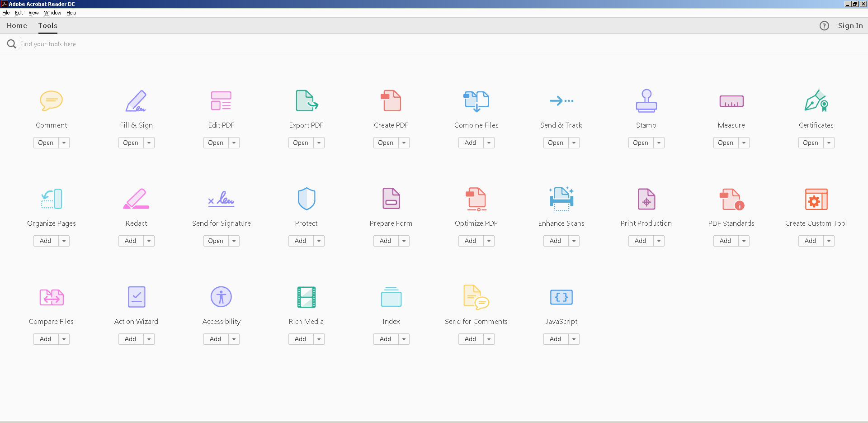
Task: Click the Protect shield icon
Action: click(x=306, y=199)
